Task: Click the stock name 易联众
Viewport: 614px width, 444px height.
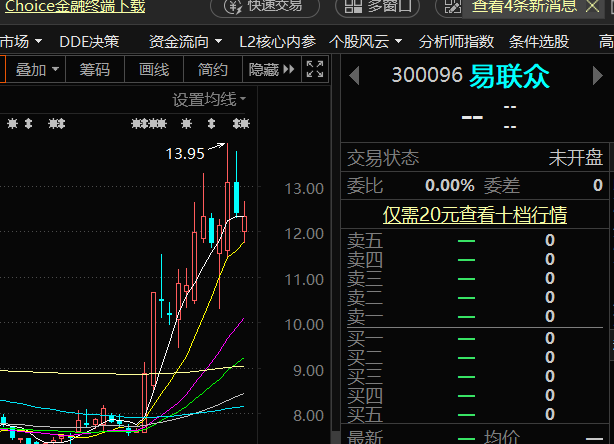Action: pos(509,76)
